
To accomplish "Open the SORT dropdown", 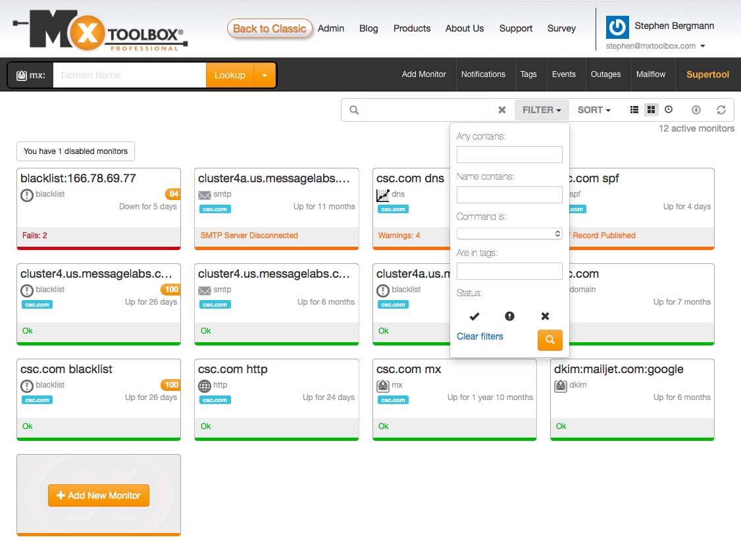I will tap(593, 109).
